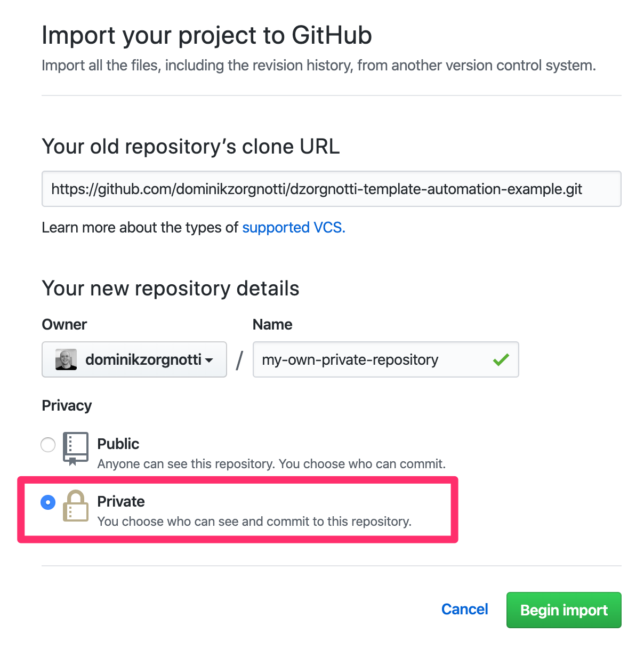Click the empty Public radio circle

click(47, 444)
